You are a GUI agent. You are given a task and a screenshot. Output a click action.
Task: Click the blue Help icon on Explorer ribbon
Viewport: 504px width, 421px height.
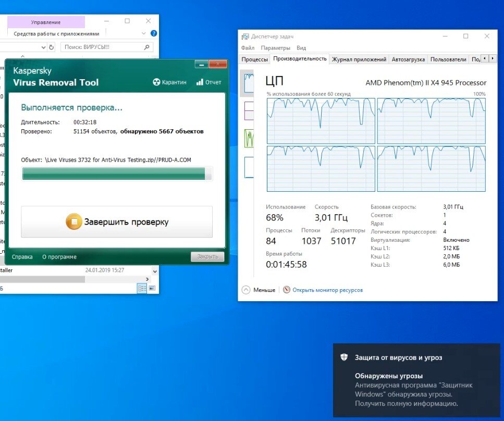(x=153, y=33)
